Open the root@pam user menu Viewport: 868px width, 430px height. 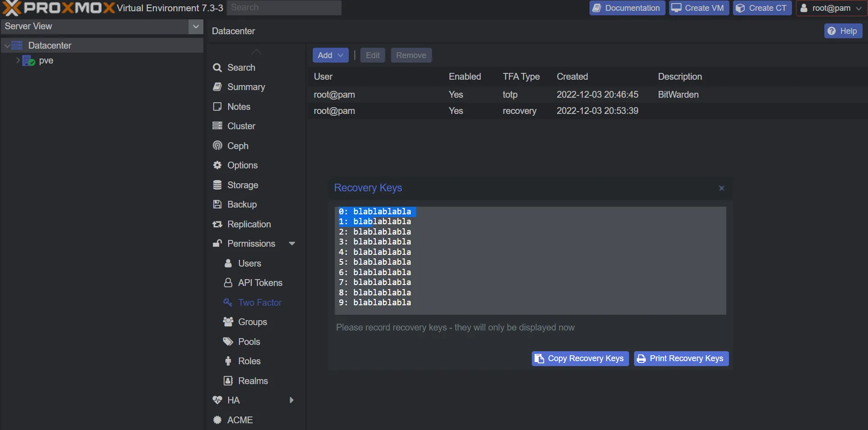click(831, 8)
